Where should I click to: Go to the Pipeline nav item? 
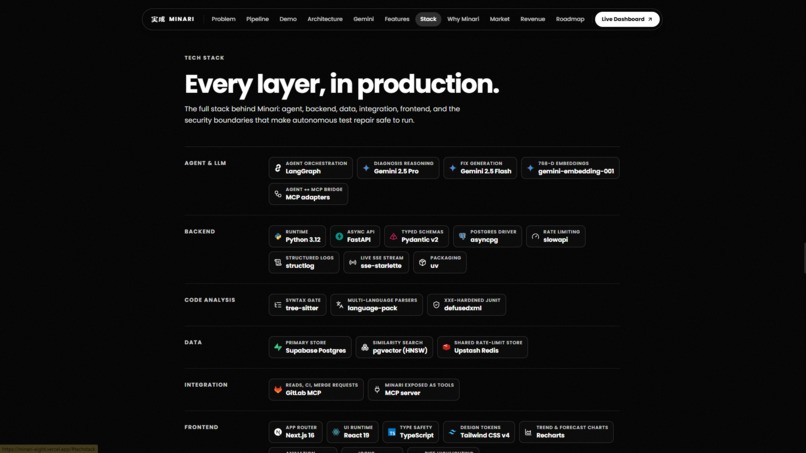click(x=257, y=19)
